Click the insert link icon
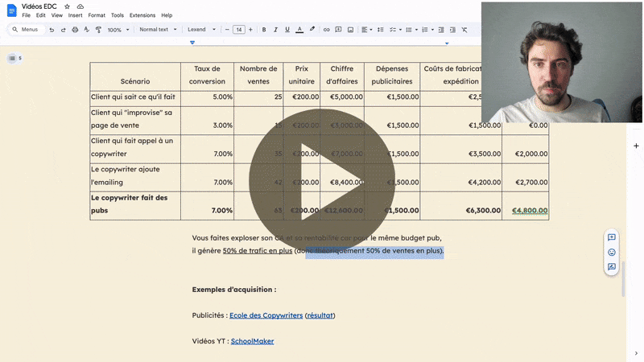This screenshot has height=362, width=644. click(x=326, y=30)
